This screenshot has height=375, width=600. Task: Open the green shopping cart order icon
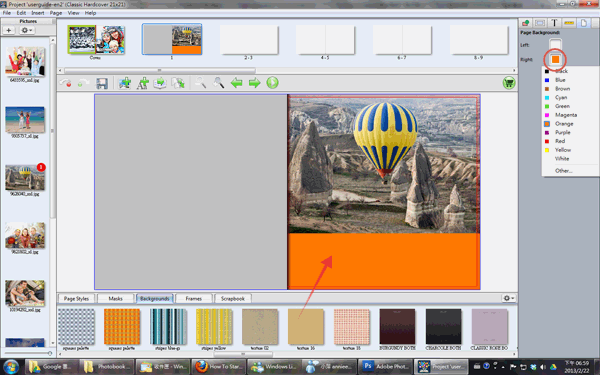click(509, 83)
